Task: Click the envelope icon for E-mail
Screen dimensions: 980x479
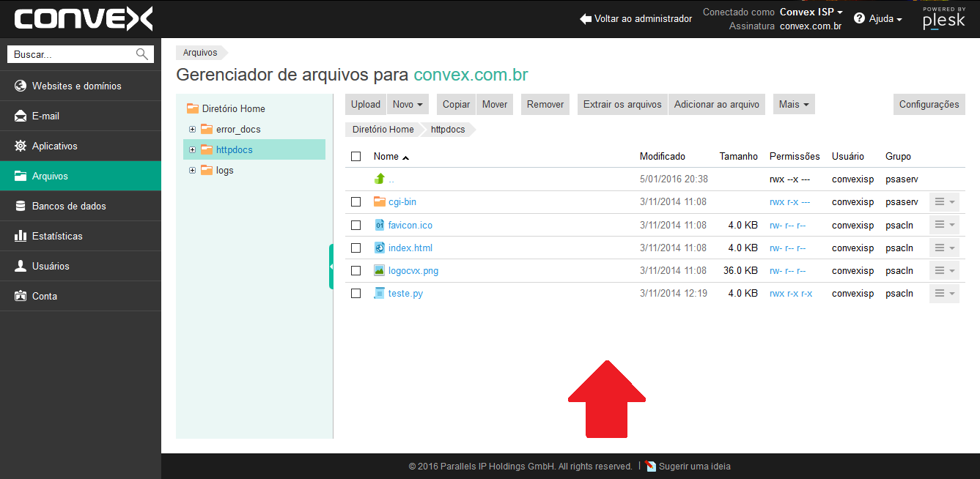Action: [x=21, y=116]
